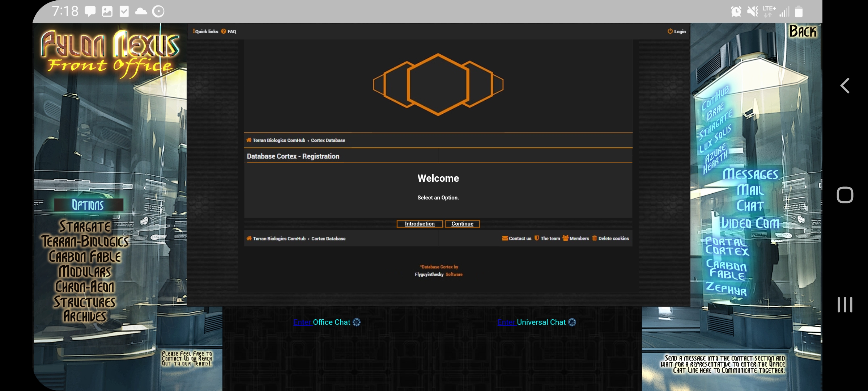Open Cortex Database in top breadcrumb

click(x=328, y=140)
